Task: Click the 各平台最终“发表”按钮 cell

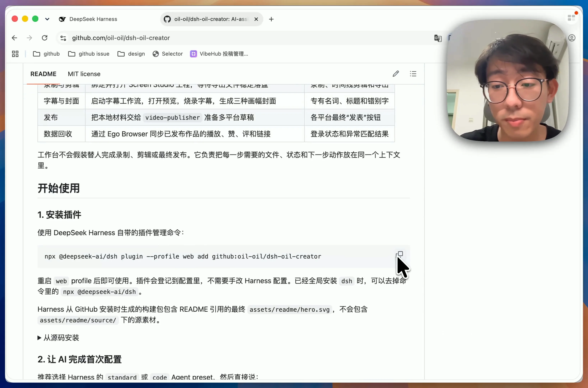Action: click(349, 117)
